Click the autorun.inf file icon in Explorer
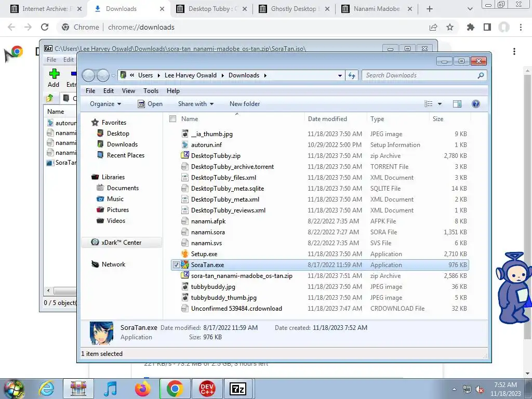Screen dimensions: 532x399 185,144
